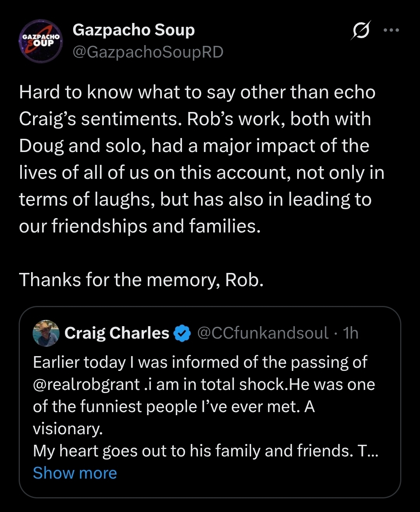
Task: Click the "our friendships and families." line
Action: (140, 226)
